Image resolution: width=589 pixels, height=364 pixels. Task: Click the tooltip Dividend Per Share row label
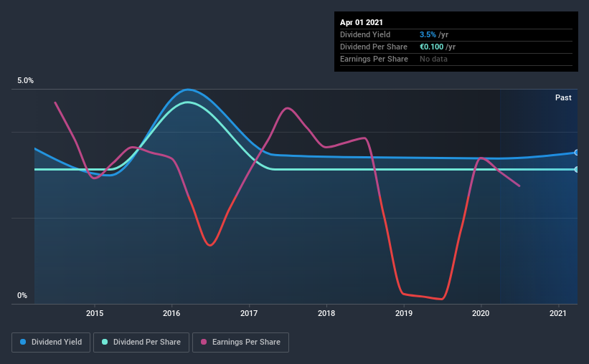pos(374,47)
